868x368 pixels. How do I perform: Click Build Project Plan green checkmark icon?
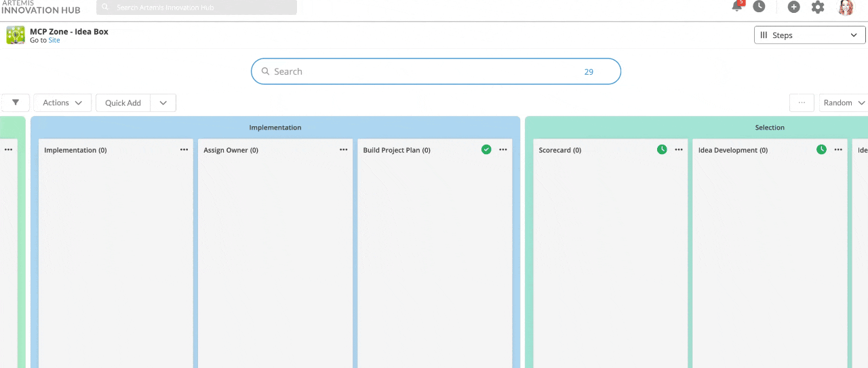[486, 149]
